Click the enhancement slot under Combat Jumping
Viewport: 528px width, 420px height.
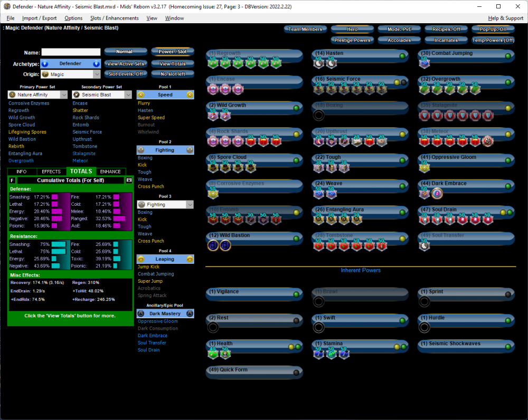[425, 63]
